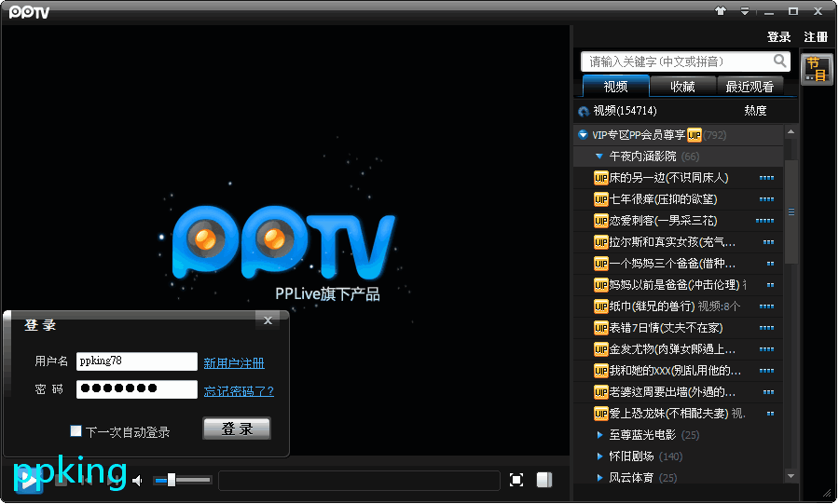This screenshot has width=839, height=504.
Task: Click the 用户名 input field
Action: [x=137, y=361]
